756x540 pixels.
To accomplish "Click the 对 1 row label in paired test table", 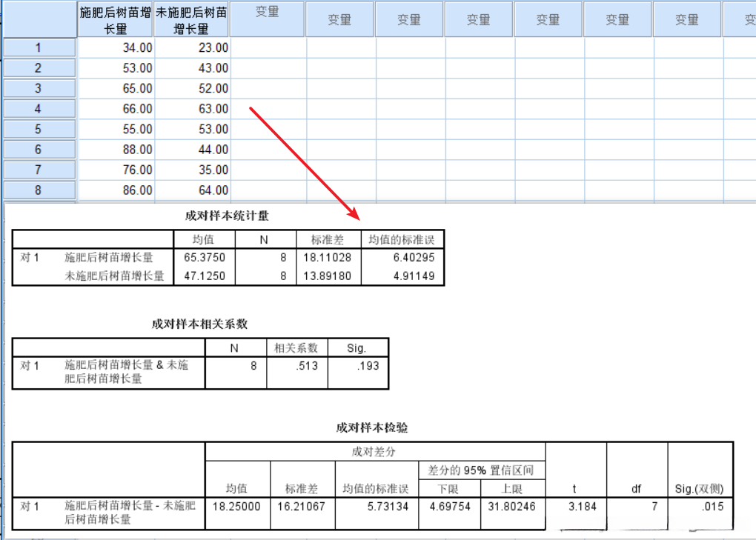I will (x=30, y=507).
